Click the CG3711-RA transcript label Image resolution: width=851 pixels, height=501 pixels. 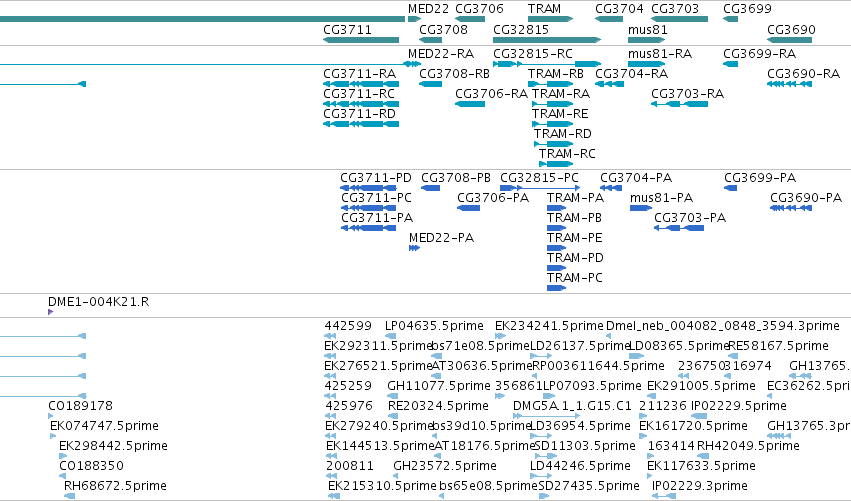coord(359,74)
